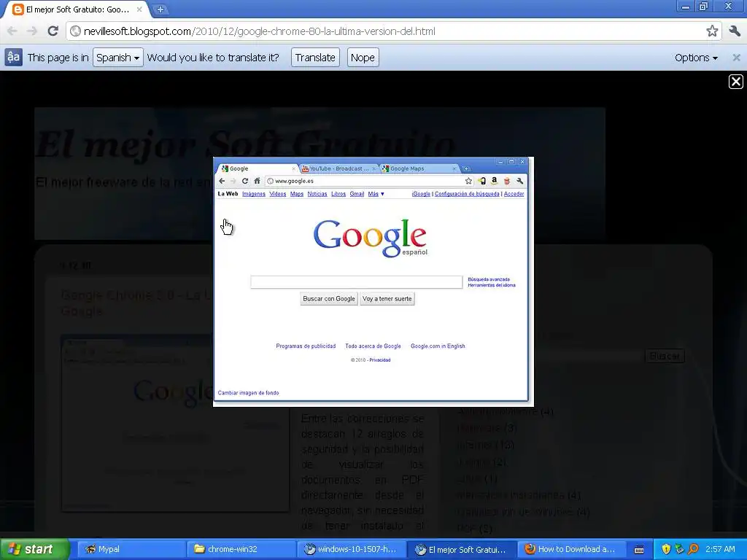Dismiss the translate bar with its X
747x560 pixels.
pyautogui.click(x=737, y=58)
